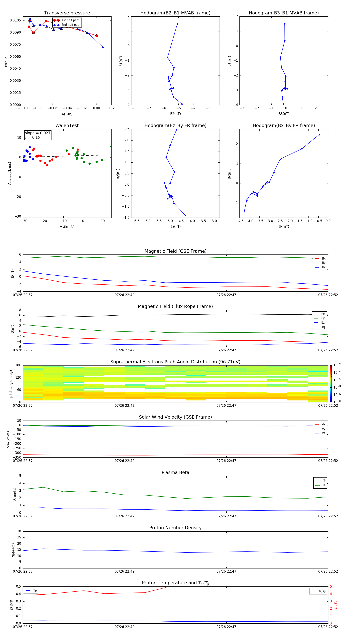
Task: Click the 'Vx' legend entry
Action: point(320,424)
